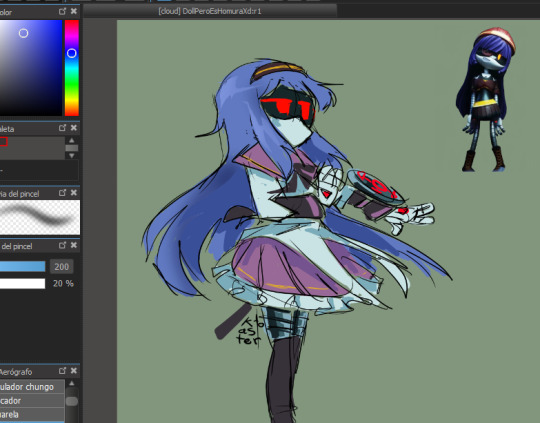Adjust the white brush opacity slider
Image resolution: width=540 pixels, height=423 pixels.
coord(22,283)
